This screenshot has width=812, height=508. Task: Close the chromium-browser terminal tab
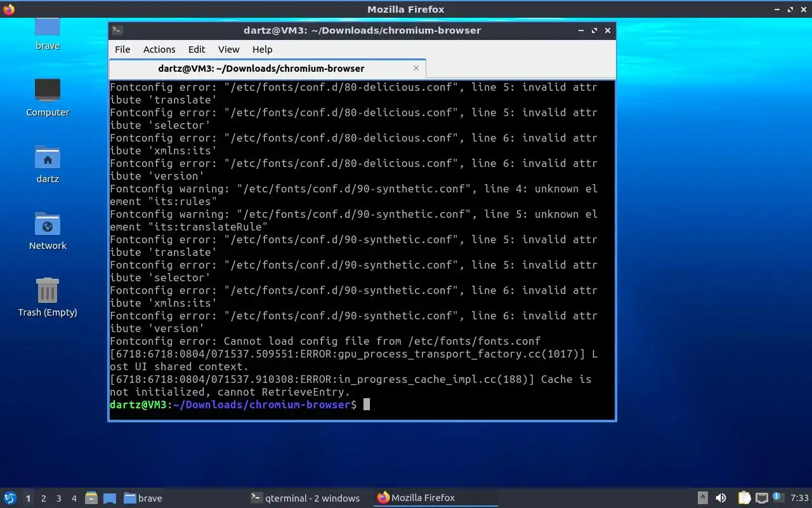(x=416, y=68)
